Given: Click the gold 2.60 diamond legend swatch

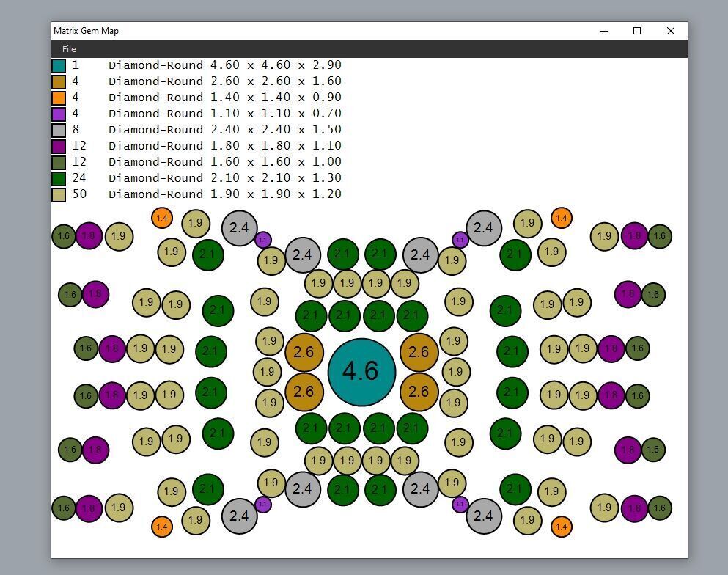Looking at the screenshot, I should click(59, 81).
